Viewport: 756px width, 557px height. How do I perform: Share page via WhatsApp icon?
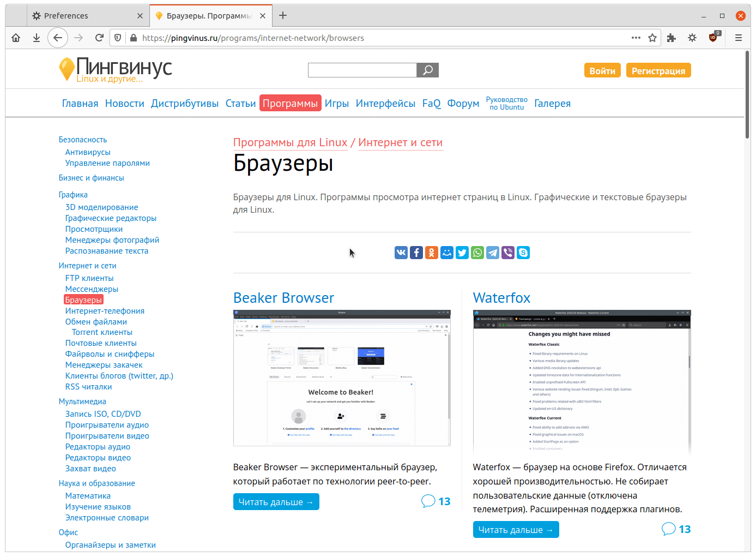click(477, 253)
